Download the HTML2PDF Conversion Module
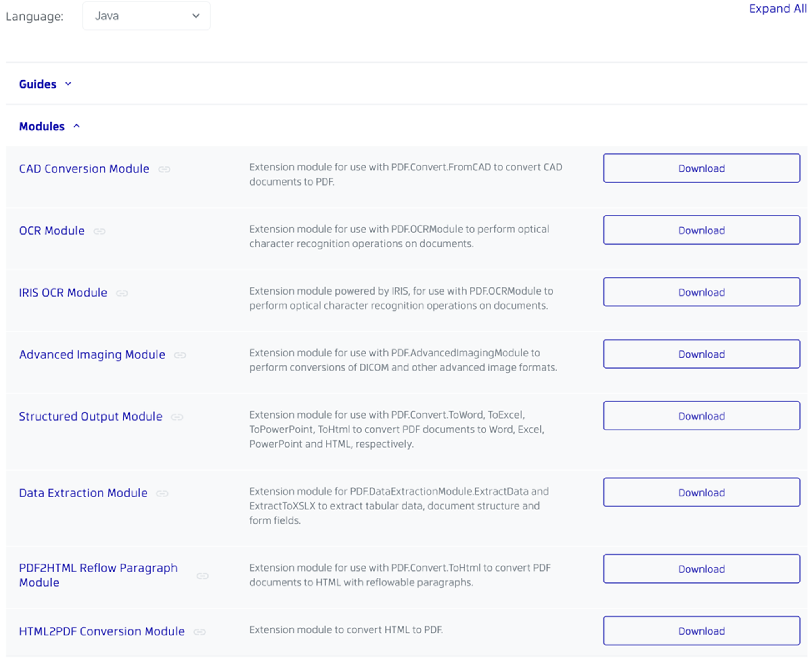This screenshot has width=812, height=662. point(701,631)
